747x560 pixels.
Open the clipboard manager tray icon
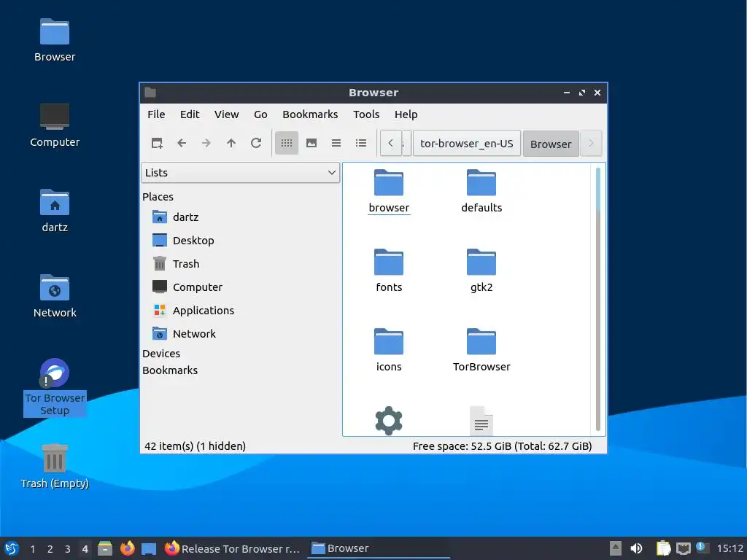coord(663,548)
